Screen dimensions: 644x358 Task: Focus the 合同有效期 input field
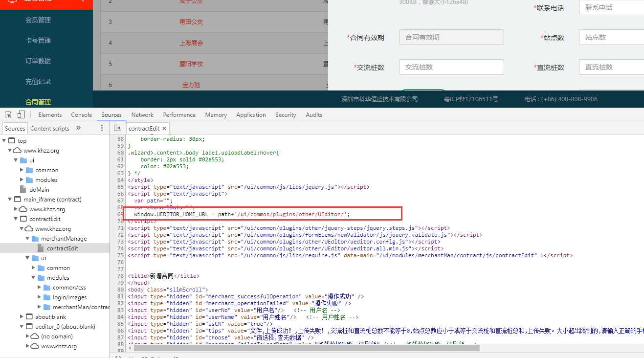point(451,37)
